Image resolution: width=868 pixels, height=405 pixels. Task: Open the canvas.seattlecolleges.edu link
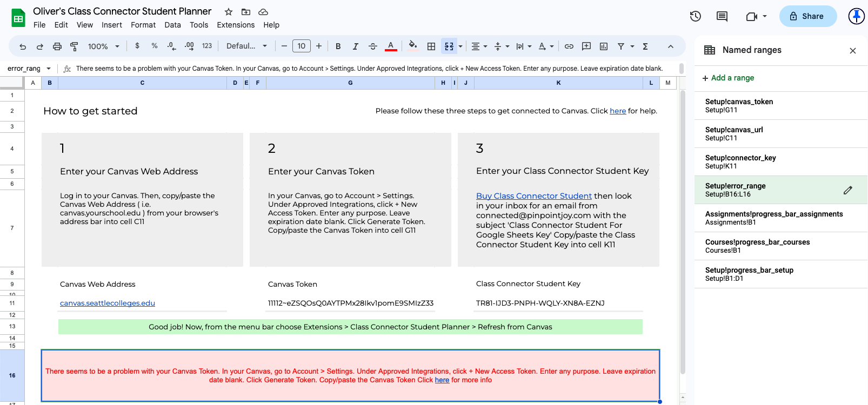click(x=108, y=303)
